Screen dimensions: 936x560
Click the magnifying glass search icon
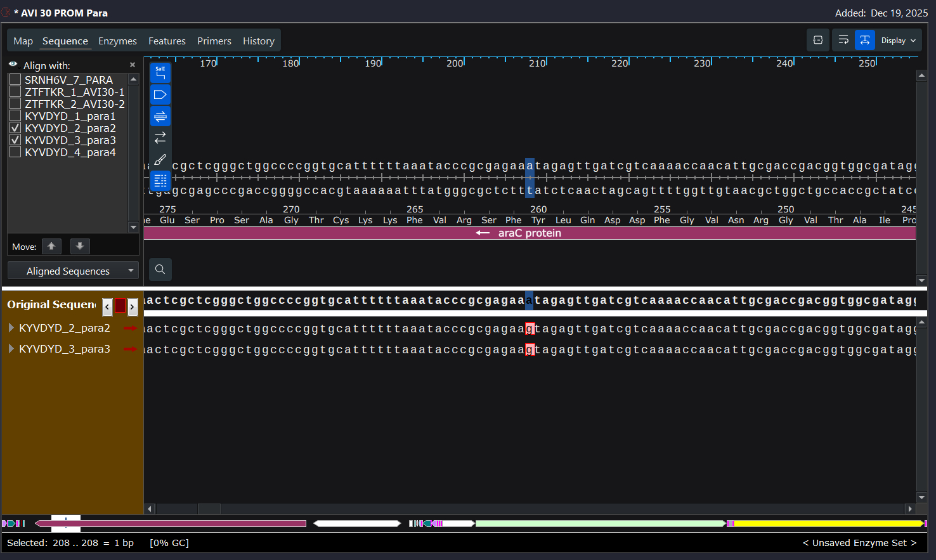click(x=160, y=270)
